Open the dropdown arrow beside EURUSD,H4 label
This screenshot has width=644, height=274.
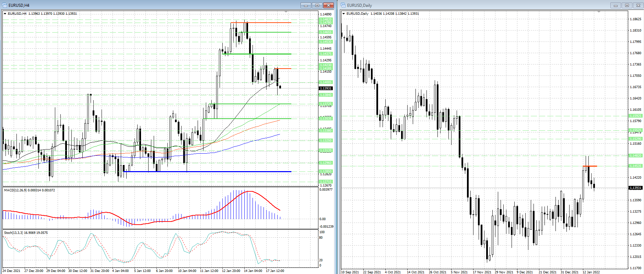5,14
